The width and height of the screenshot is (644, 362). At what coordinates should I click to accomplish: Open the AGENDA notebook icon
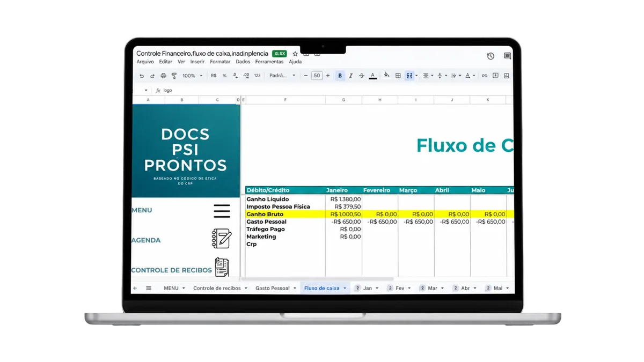[x=222, y=238]
